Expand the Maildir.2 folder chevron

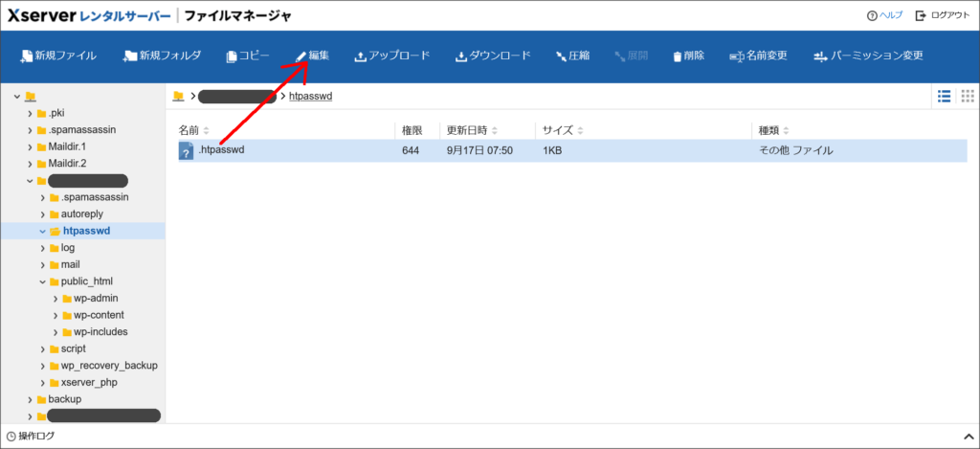[x=30, y=164]
